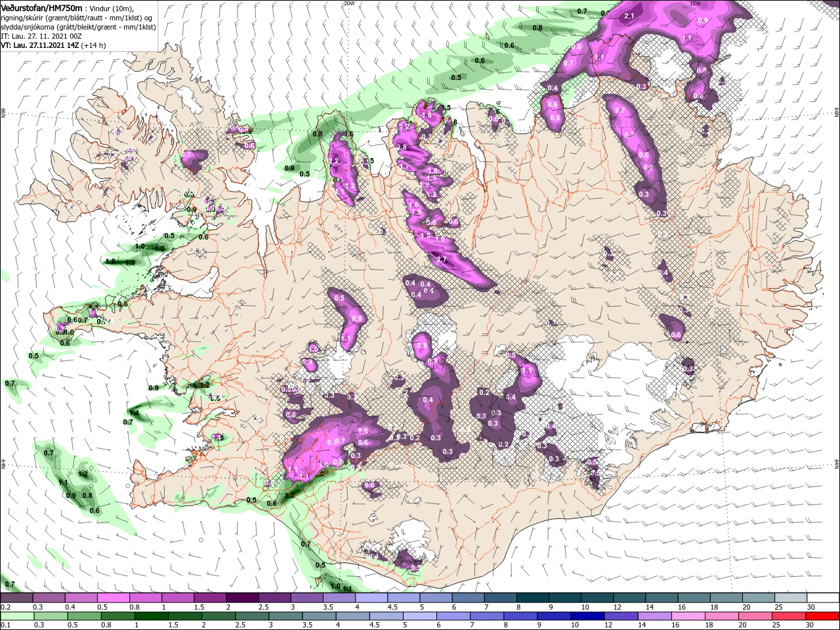840x630 pixels.
Task: Pick the snow scale 3 swatch
Action: click(x=306, y=598)
